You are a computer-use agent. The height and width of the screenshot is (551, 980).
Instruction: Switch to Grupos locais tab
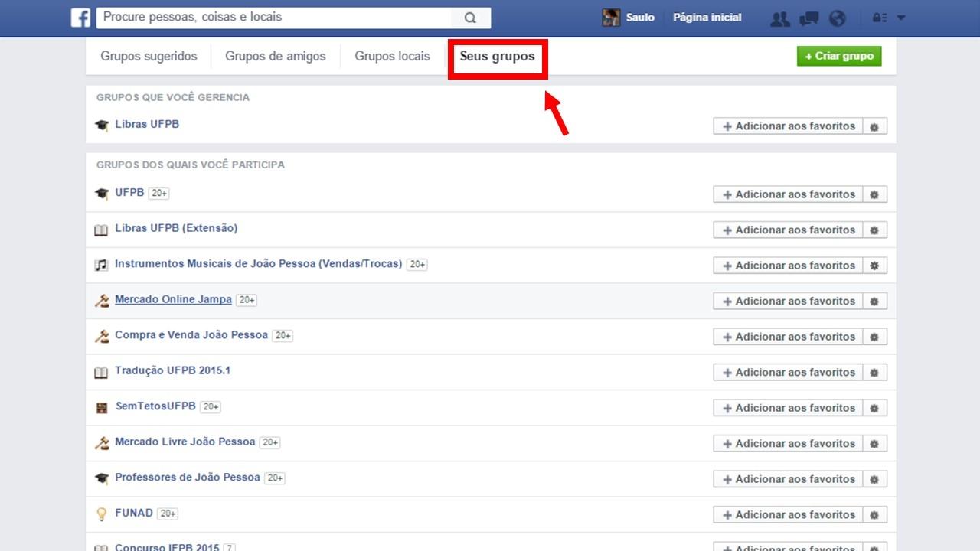[392, 56]
